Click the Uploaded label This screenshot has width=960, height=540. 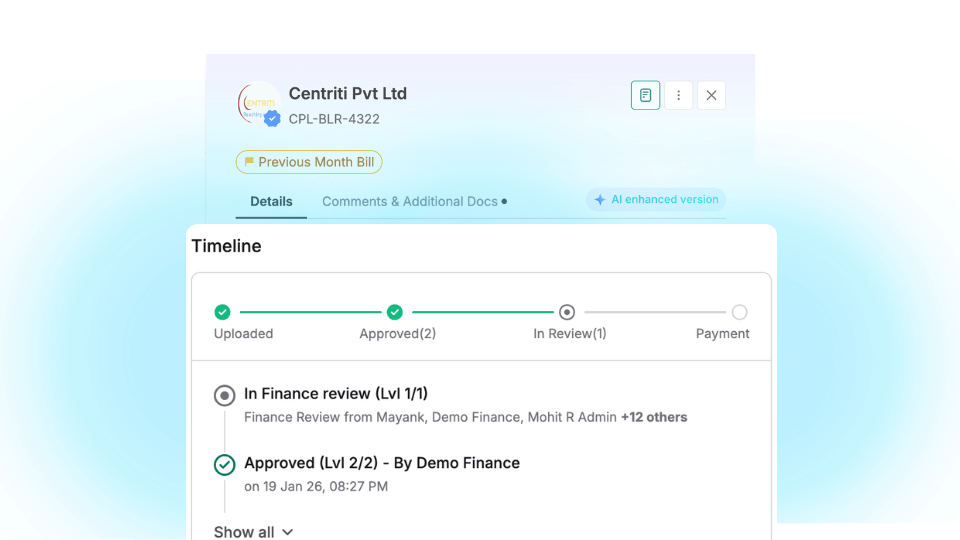[243, 334]
